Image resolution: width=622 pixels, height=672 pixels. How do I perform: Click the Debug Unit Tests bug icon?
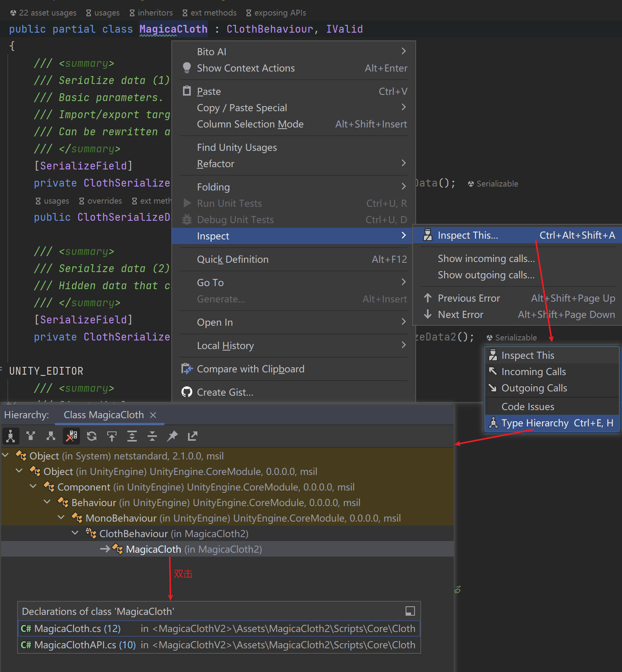pyautogui.click(x=187, y=220)
